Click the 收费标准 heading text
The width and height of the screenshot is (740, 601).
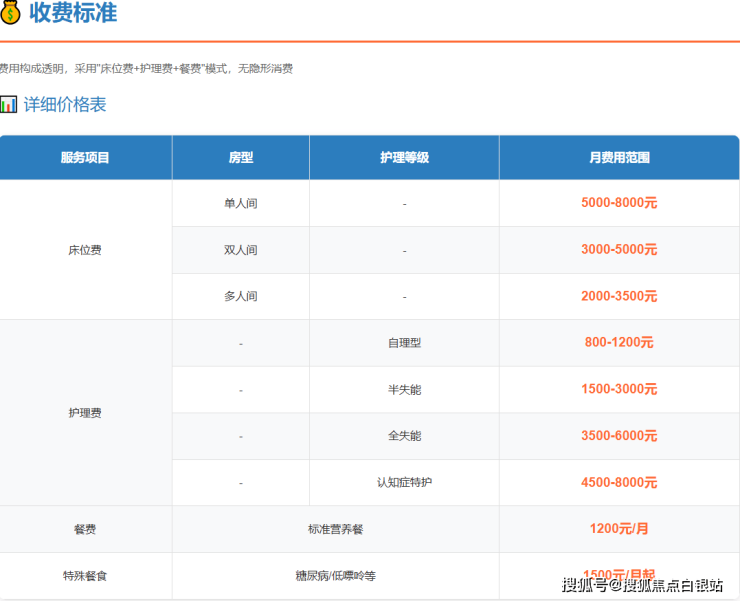pyautogui.click(x=74, y=13)
